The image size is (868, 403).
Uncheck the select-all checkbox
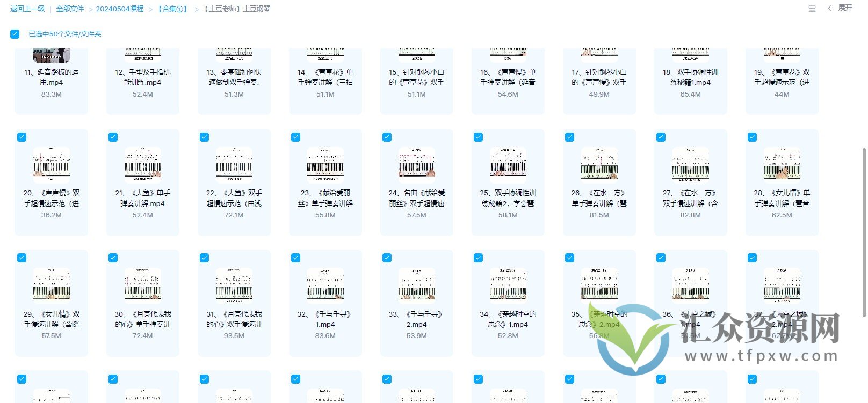click(x=15, y=34)
